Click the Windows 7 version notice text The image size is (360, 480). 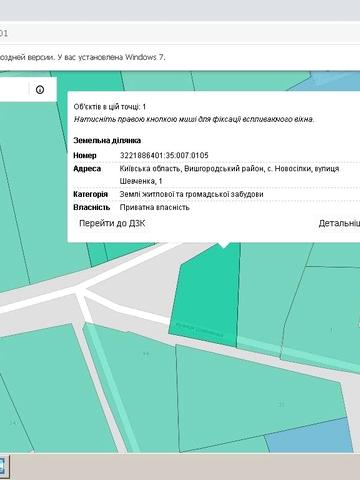83,57
